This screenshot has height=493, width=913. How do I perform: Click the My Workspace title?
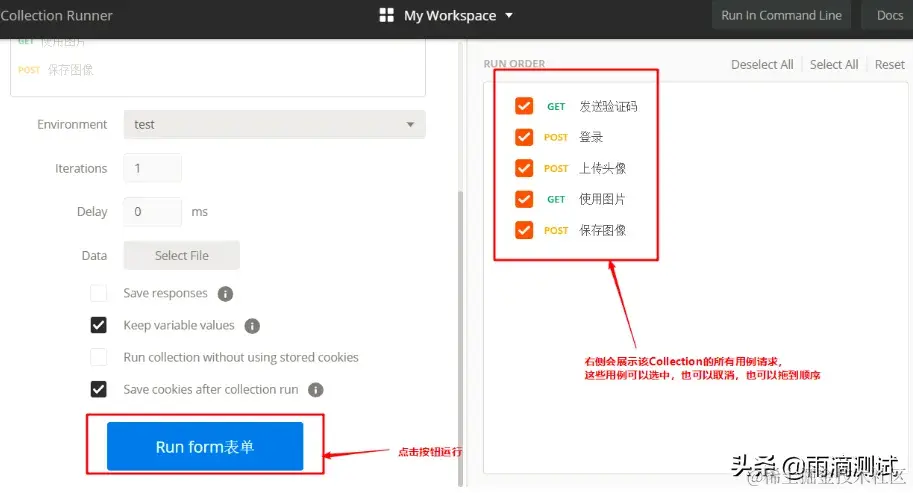(x=450, y=16)
